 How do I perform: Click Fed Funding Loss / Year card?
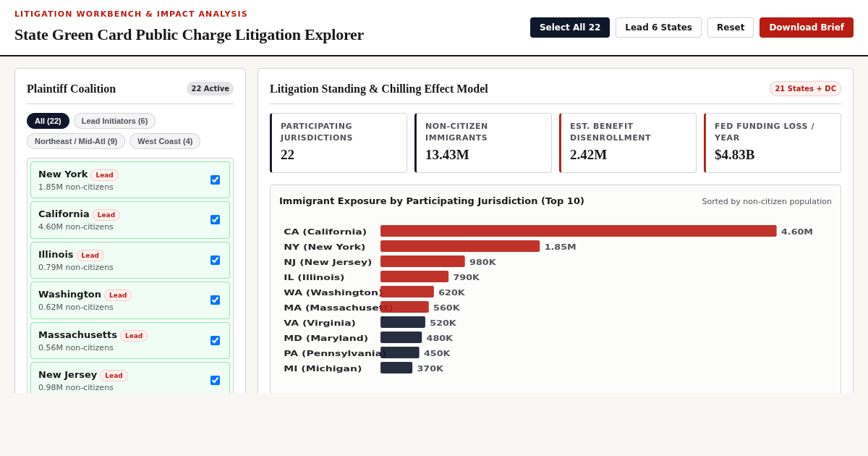pos(773,143)
